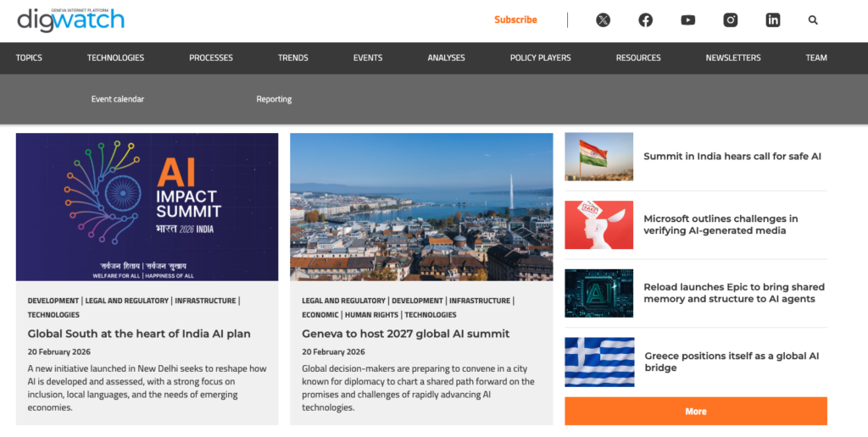The width and height of the screenshot is (868, 437).
Task: Open the Facebook social icon
Action: coord(645,20)
